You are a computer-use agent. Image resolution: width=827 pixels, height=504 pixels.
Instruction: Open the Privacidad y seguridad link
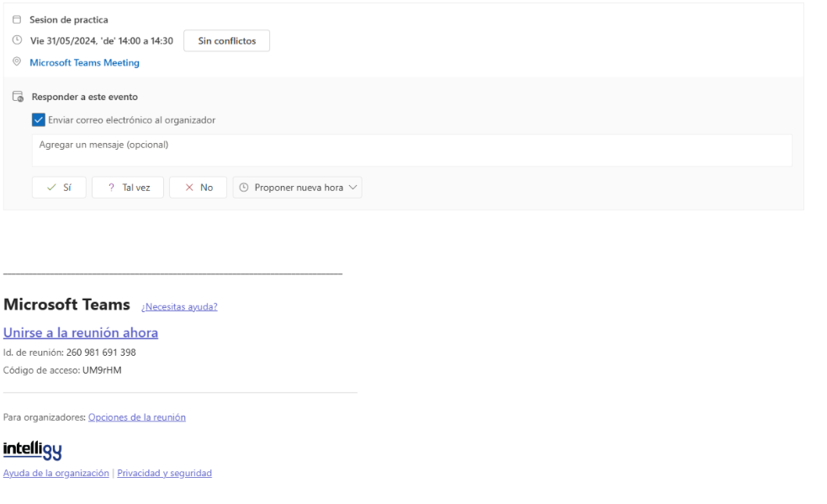pyautogui.click(x=165, y=473)
